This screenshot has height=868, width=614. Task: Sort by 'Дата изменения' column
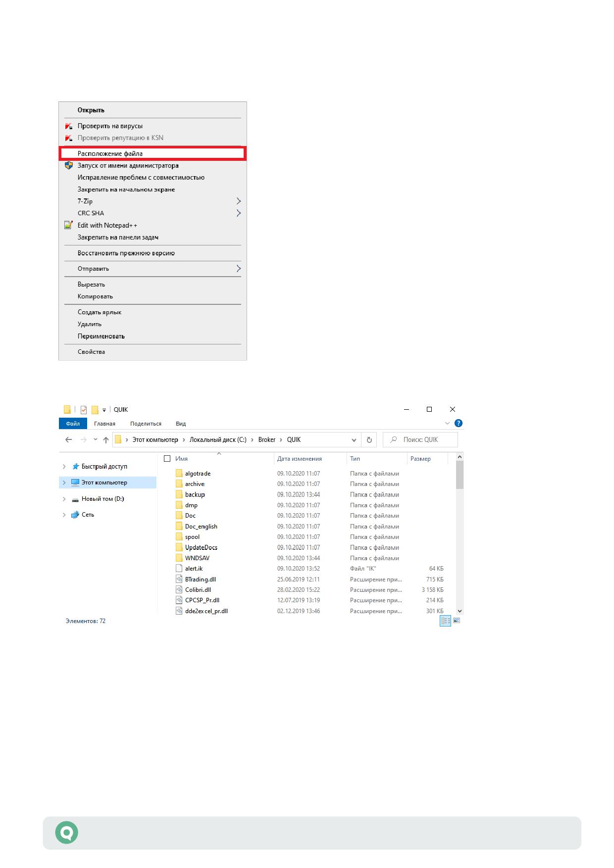click(x=300, y=459)
